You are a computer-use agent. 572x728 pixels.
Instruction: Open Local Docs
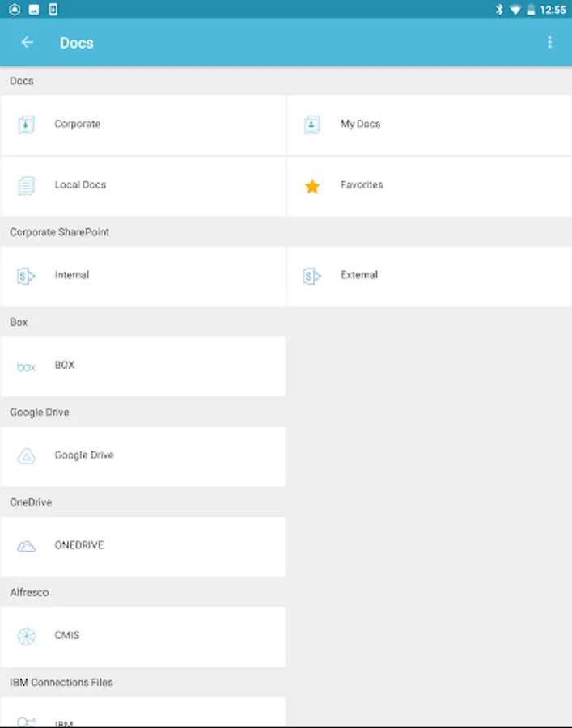tap(143, 186)
